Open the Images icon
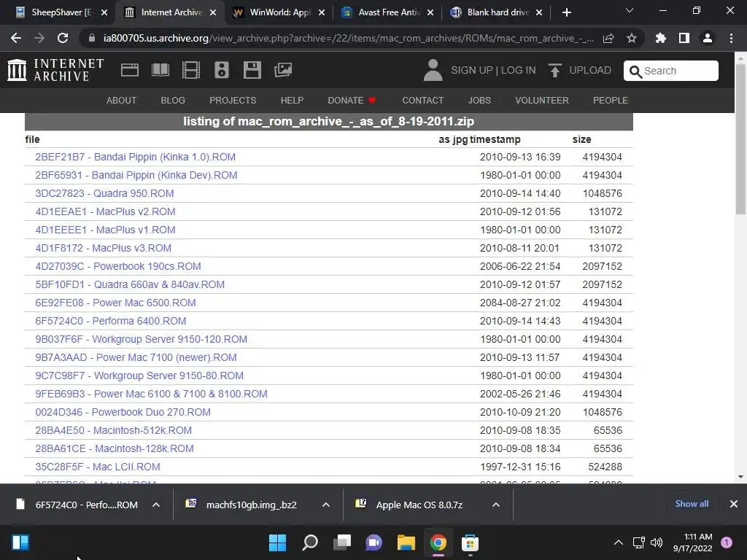The width and height of the screenshot is (747, 560). click(x=283, y=70)
